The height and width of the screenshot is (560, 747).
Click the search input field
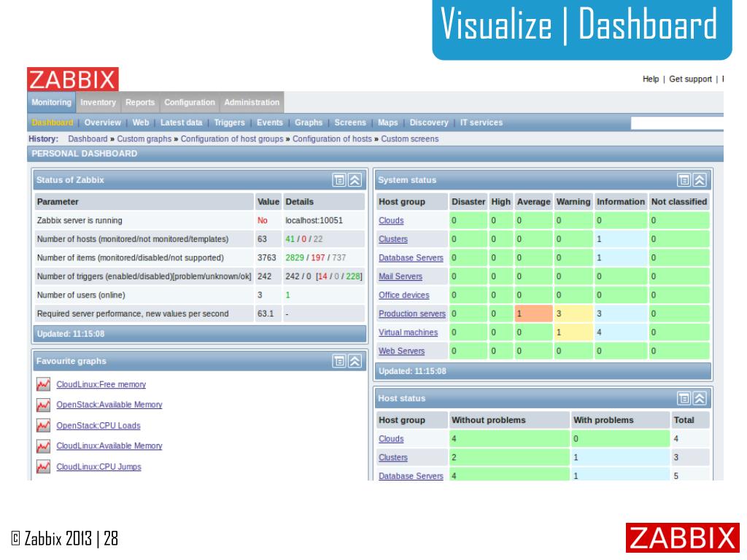[x=677, y=123]
